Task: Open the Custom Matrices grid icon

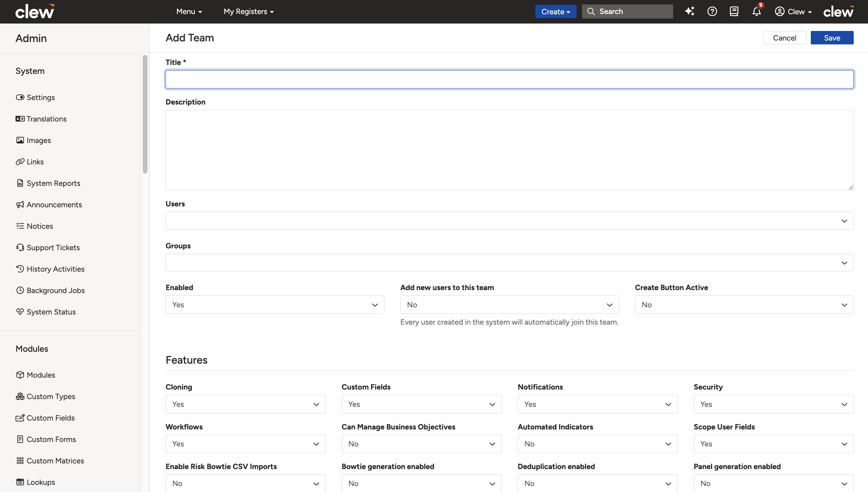Action: pos(20,460)
